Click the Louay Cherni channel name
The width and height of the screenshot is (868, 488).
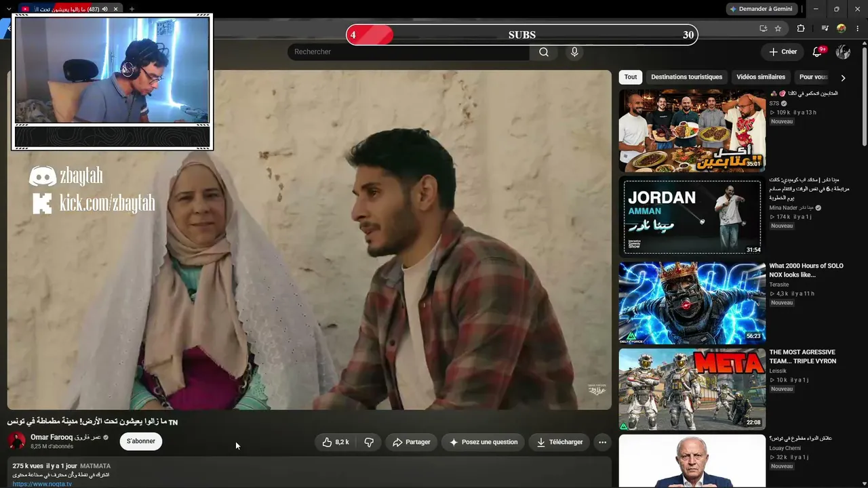tap(785, 448)
